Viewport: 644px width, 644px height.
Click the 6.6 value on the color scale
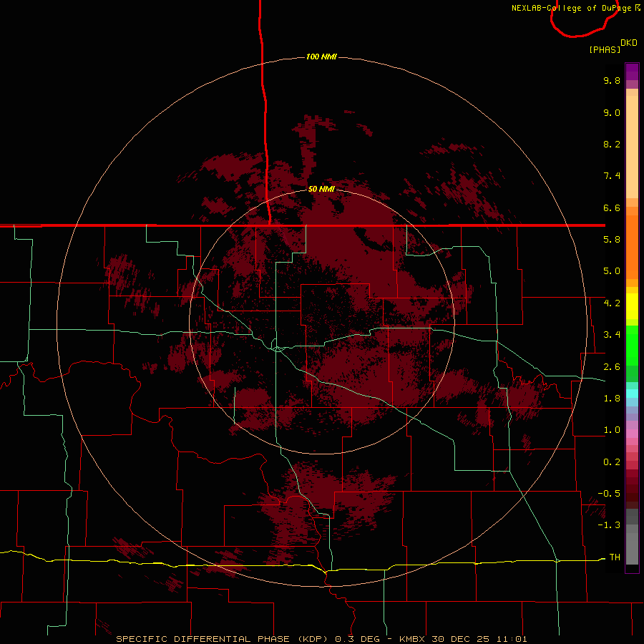(x=612, y=208)
